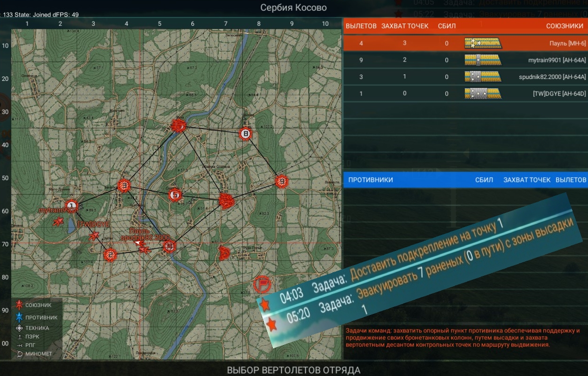Select the [TW]DGYE [AH-64D] row
The height and width of the screenshot is (376, 588).
pos(466,94)
